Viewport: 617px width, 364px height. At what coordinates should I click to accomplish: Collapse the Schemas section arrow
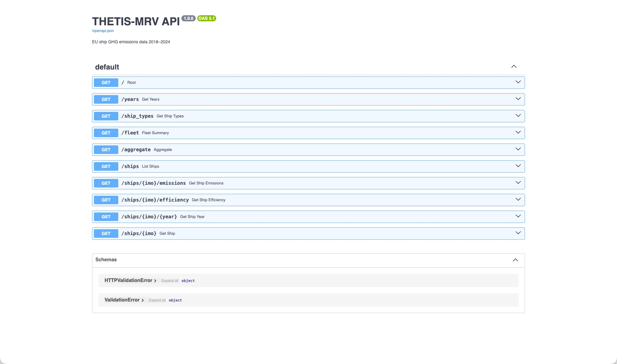click(515, 260)
